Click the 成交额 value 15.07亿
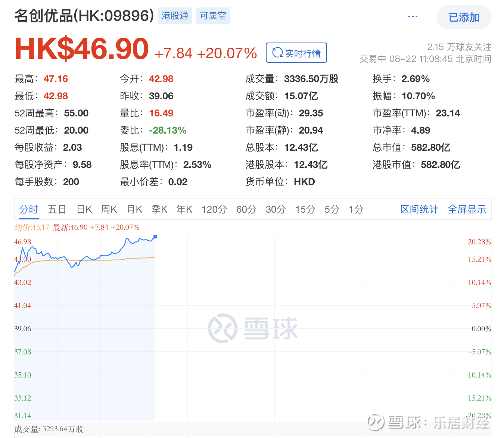 tap(301, 96)
